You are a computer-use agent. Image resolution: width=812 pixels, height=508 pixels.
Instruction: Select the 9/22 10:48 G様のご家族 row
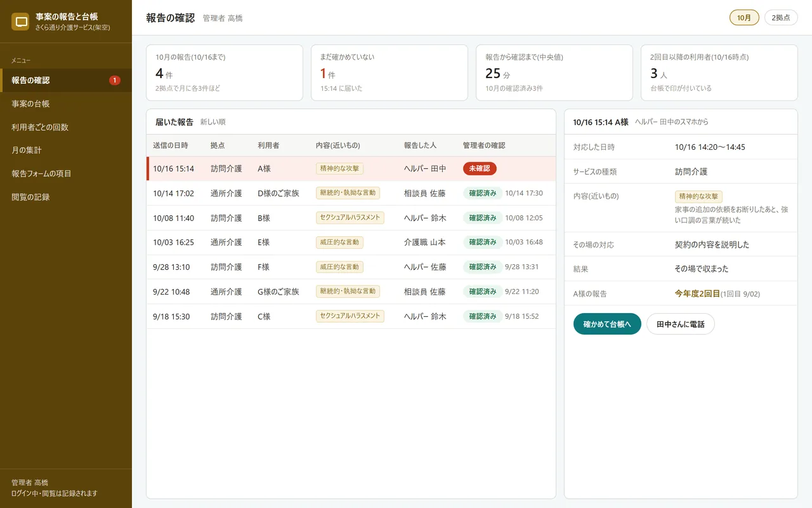(x=351, y=292)
